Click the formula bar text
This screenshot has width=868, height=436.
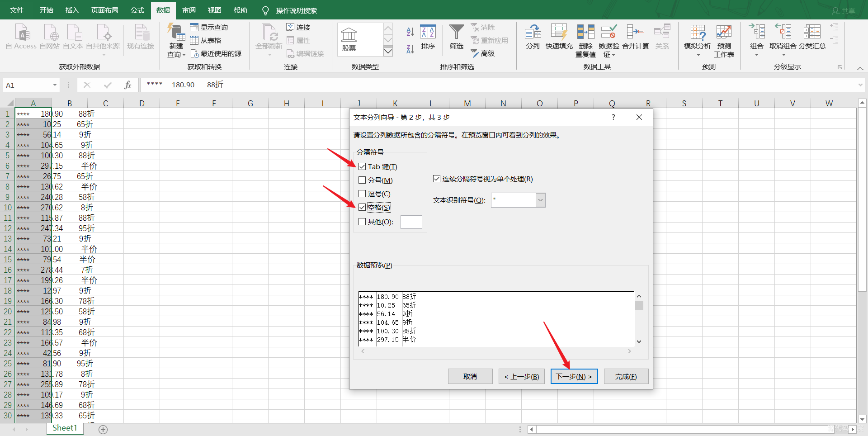coord(185,85)
